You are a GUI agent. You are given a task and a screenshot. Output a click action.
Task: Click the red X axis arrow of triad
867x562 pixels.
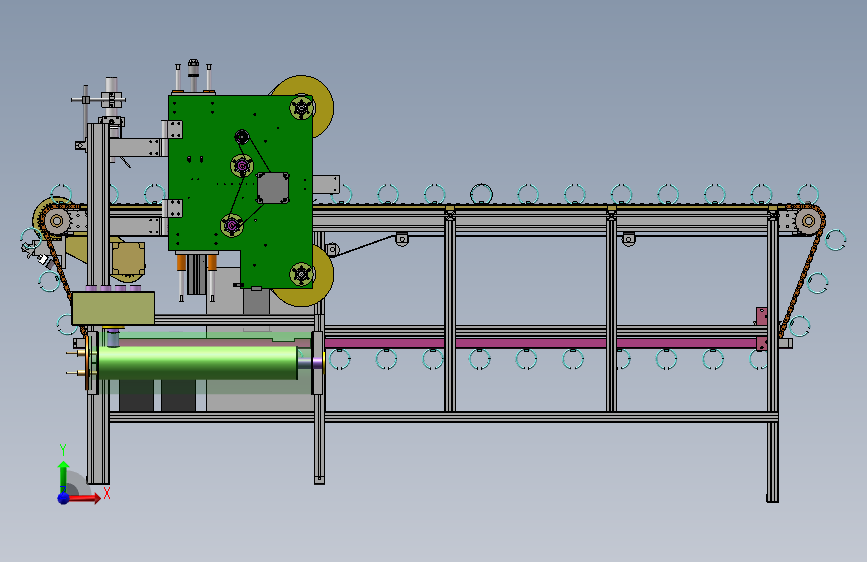83,498
